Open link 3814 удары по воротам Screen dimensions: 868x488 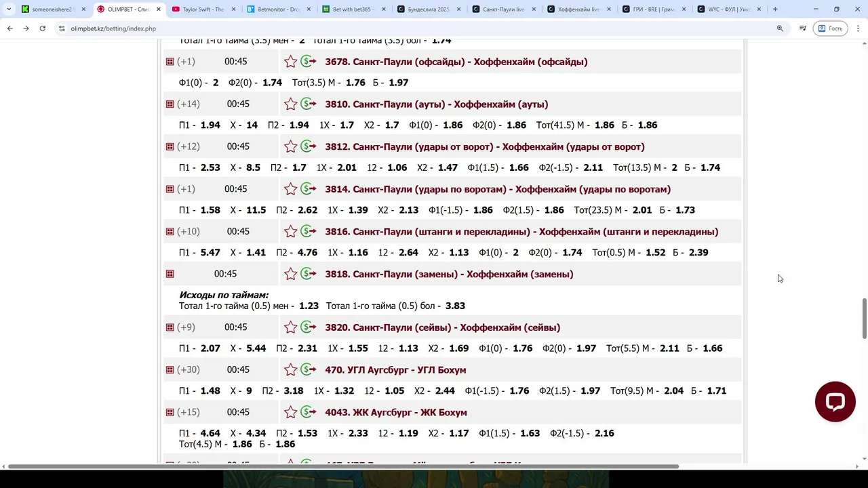pyautogui.click(x=498, y=189)
